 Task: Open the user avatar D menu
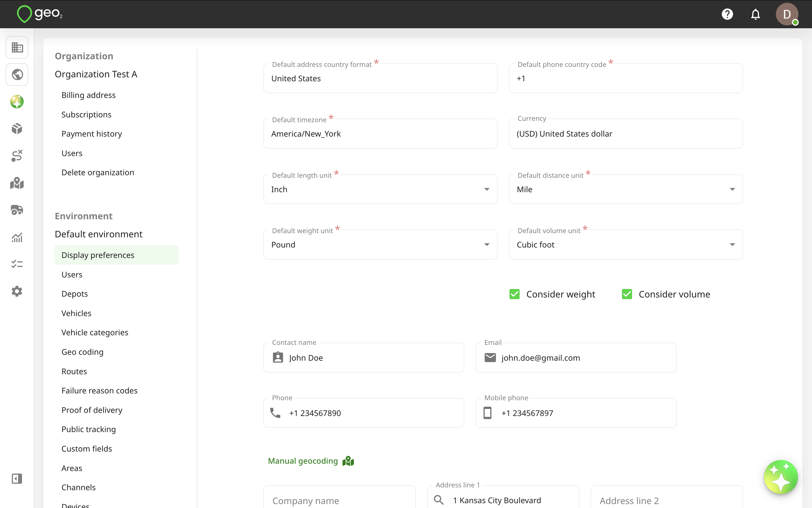(787, 14)
